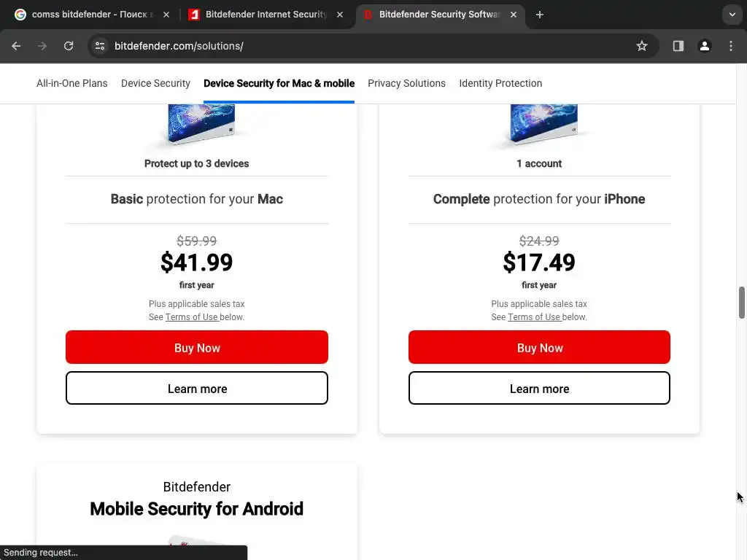Select the All-in-One Plans nav item

(71, 83)
